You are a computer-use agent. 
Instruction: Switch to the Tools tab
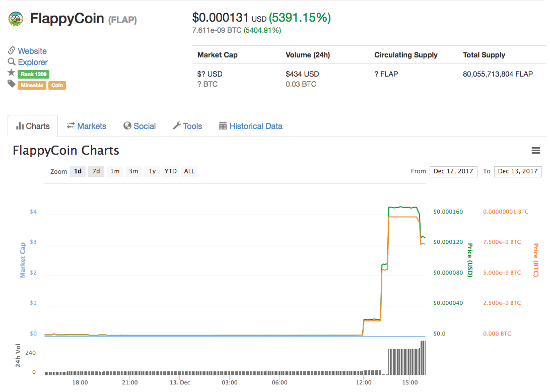point(188,126)
